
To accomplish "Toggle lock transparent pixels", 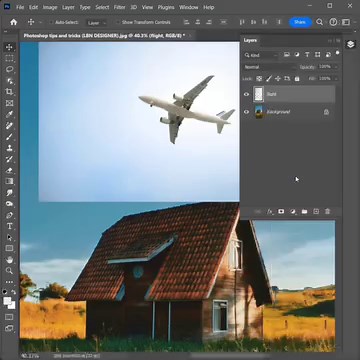I will point(259,79).
